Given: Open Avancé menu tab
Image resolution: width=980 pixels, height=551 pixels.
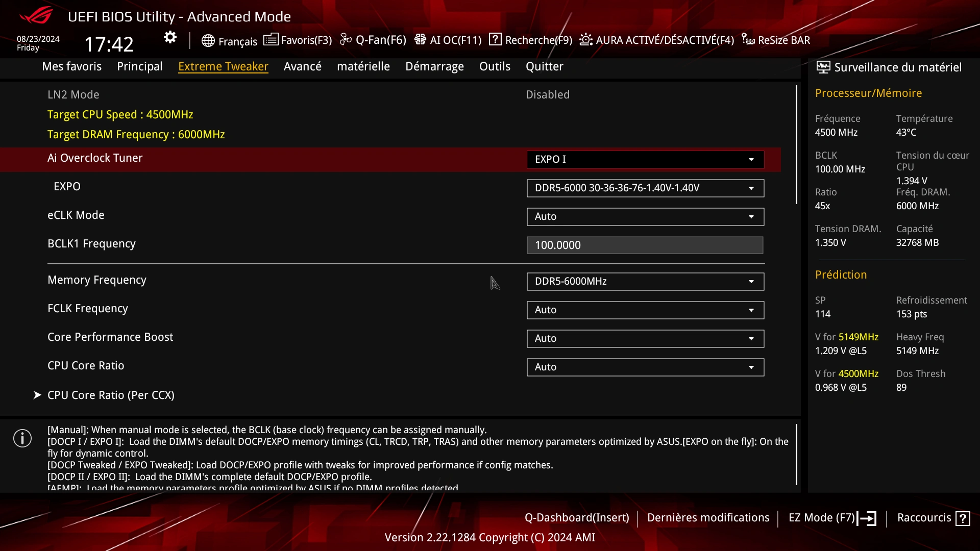Looking at the screenshot, I should pyautogui.click(x=303, y=66).
